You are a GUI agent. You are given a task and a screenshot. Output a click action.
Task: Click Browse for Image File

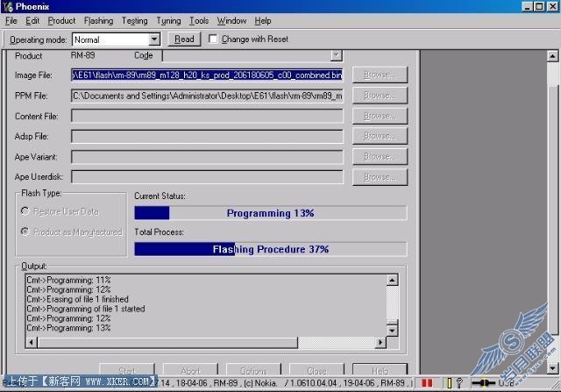[380, 75]
